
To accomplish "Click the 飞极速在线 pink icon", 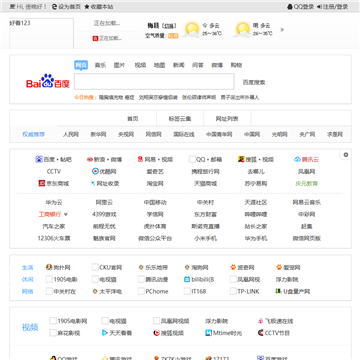I will (x=261, y=321).
